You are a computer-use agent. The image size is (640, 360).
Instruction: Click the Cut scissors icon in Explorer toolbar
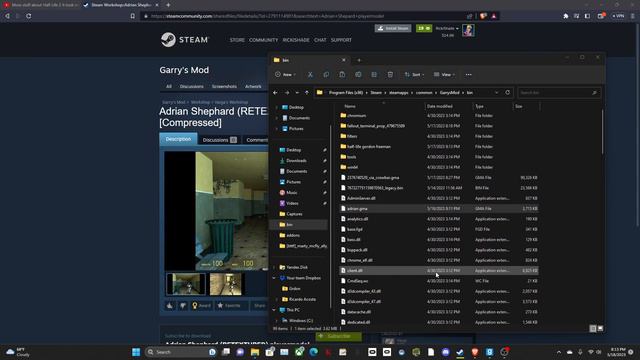(310, 75)
